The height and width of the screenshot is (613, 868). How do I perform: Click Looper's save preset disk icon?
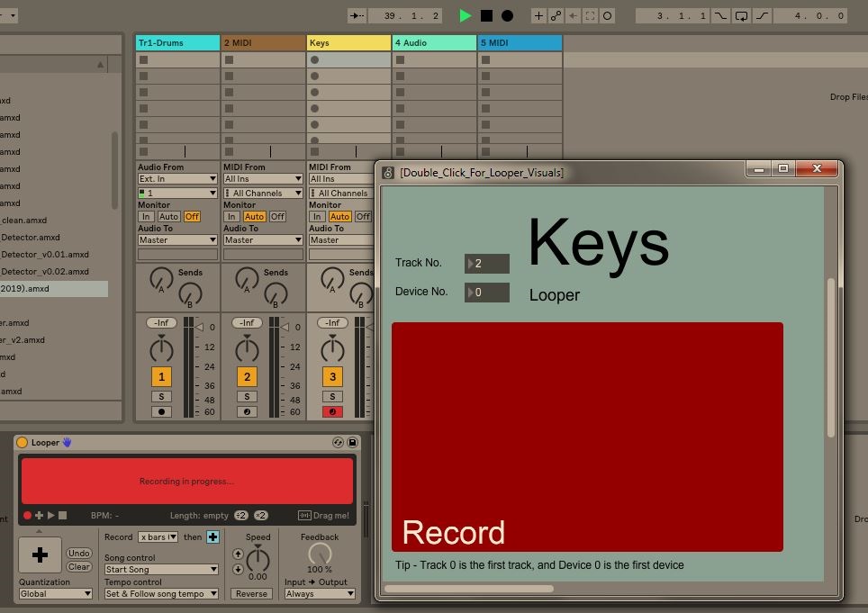(x=353, y=442)
